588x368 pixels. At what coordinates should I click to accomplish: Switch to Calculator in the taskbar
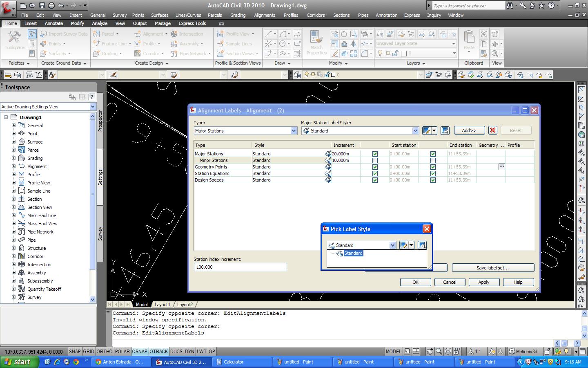243,362
